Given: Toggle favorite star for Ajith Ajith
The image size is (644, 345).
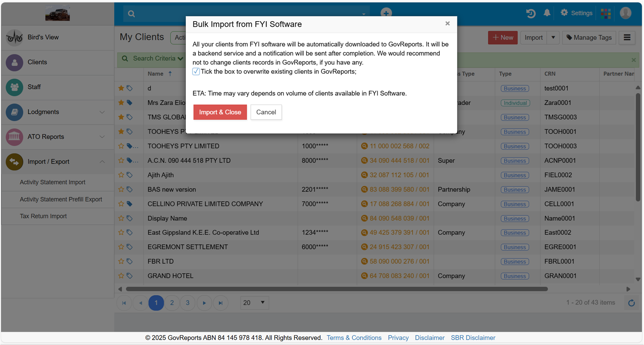Looking at the screenshot, I should pyautogui.click(x=121, y=175).
